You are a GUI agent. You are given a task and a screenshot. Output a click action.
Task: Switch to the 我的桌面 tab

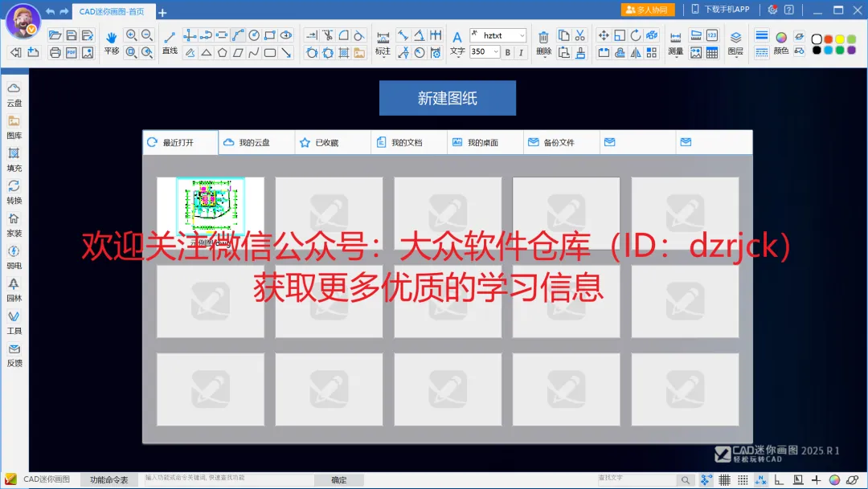pos(485,143)
